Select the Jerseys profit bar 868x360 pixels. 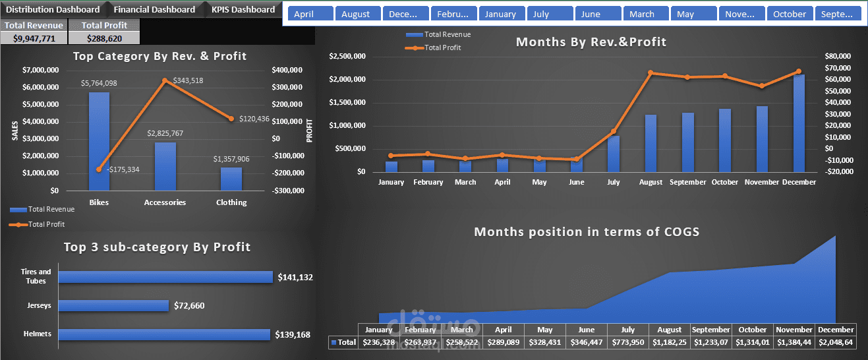(114, 306)
